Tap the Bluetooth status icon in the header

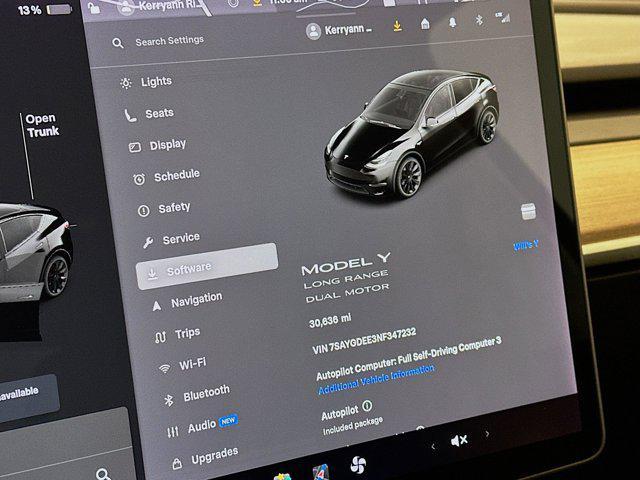click(x=479, y=20)
